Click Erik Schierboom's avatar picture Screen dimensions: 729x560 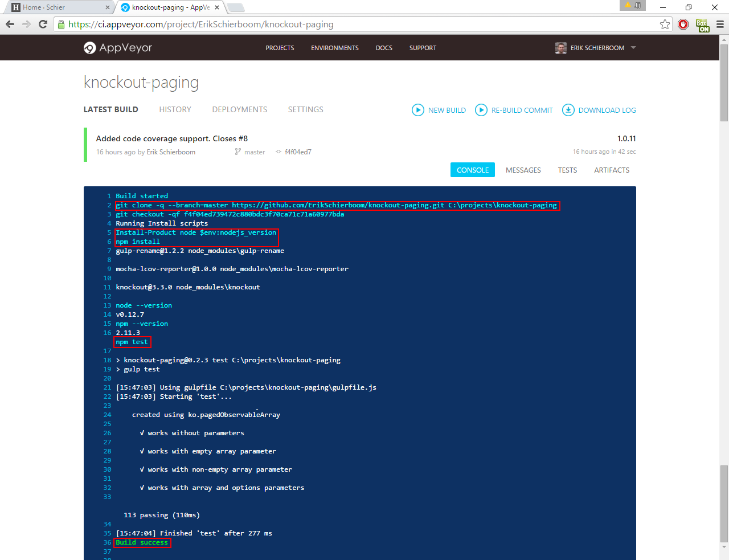561,48
